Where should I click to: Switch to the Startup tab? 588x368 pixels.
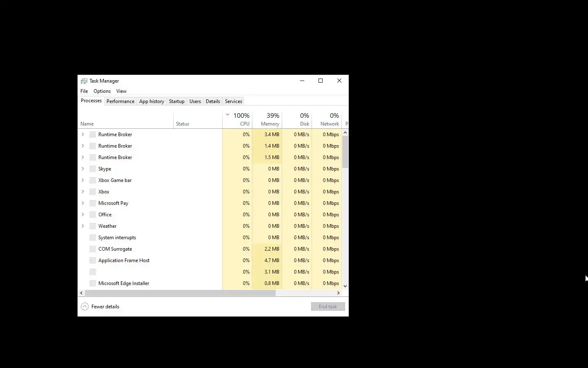pos(177,101)
